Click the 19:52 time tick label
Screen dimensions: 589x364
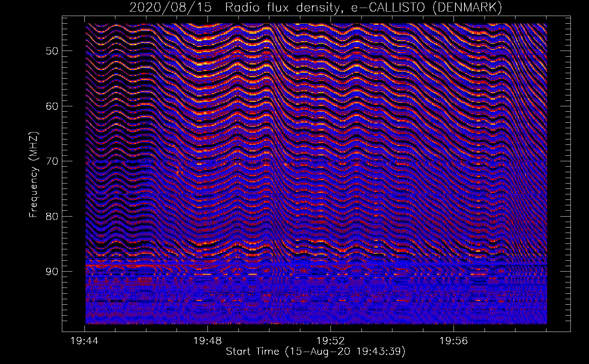(x=331, y=341)
